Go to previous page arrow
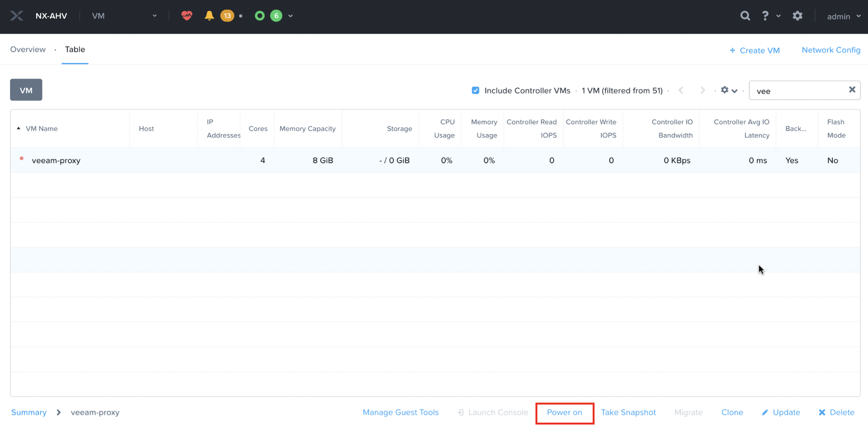Viewport: 868px width, 435px height. (681, 90)
